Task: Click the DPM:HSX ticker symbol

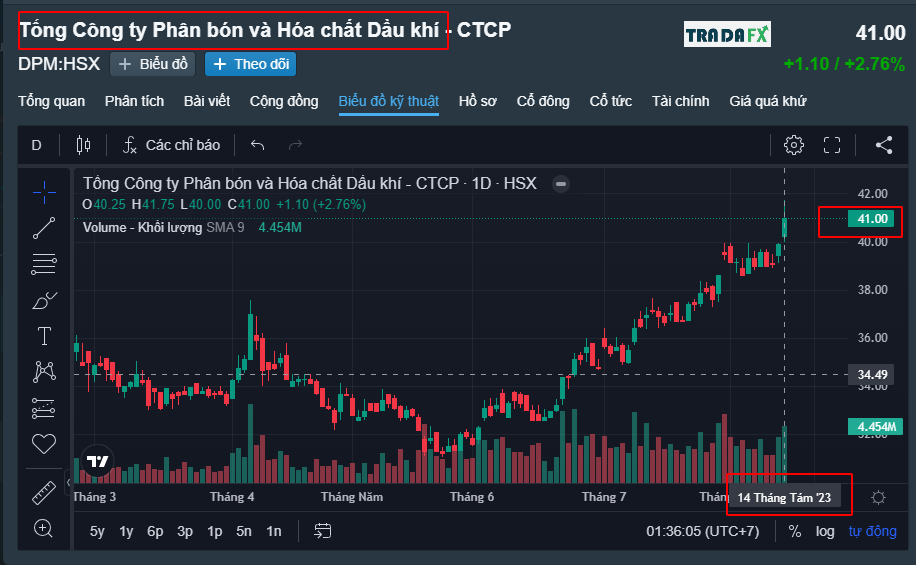Action: point(59,64)
